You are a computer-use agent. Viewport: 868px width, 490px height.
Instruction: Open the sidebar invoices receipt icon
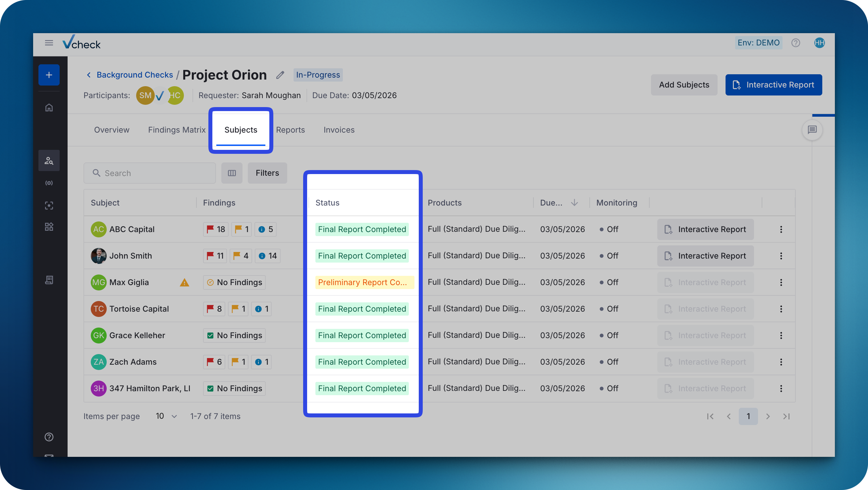tap(49, 280)
